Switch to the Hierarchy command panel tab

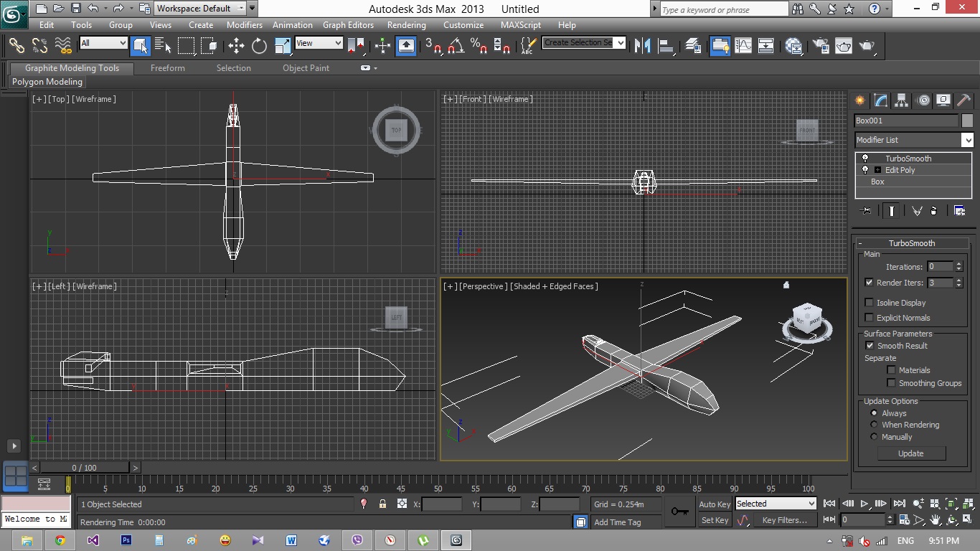[902, 100]
